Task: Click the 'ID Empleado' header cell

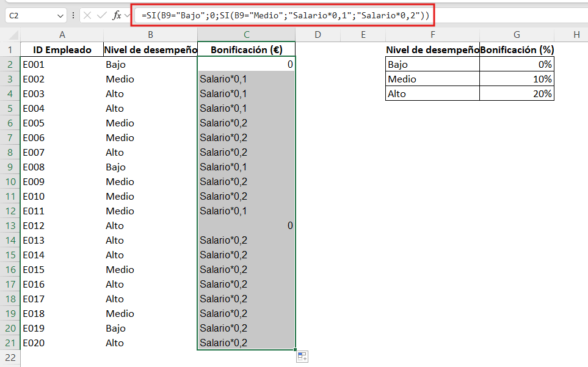Action: pos(62,50)
